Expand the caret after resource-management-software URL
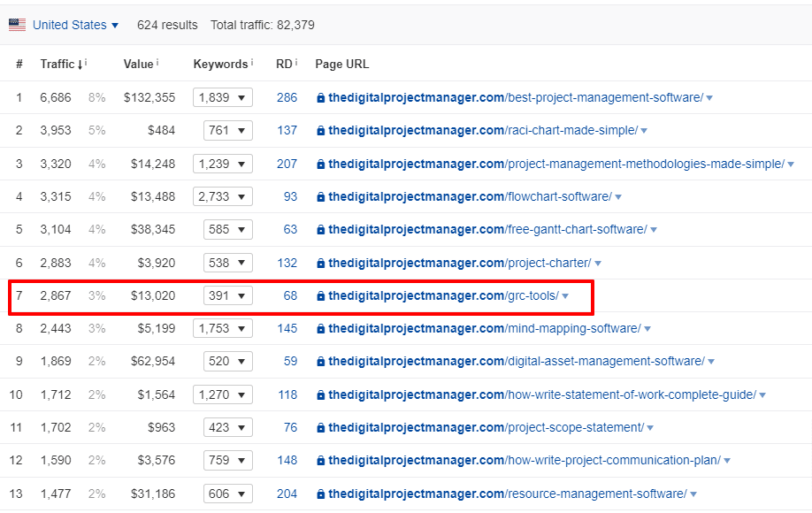The image size is (812, 513). click(693, 494)
